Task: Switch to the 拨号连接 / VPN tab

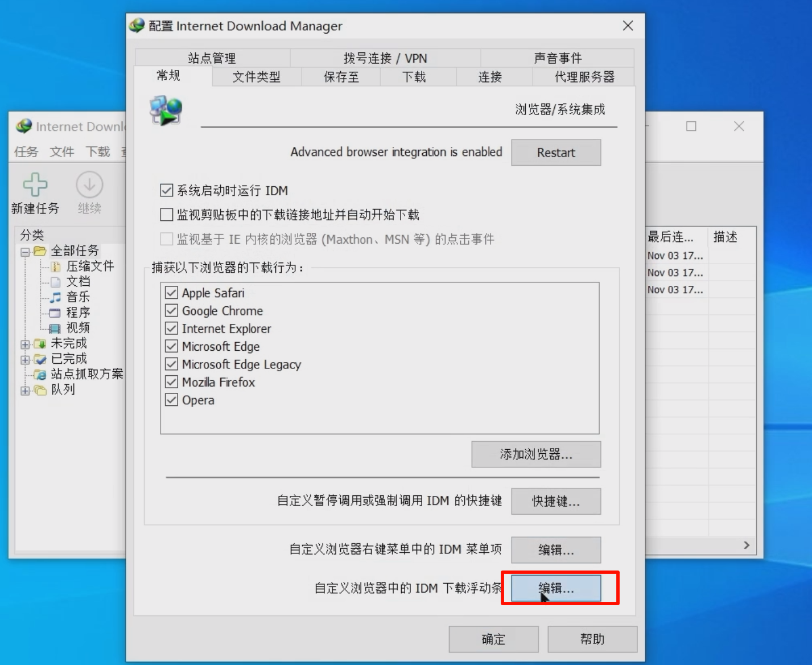Action: click(385, 58)
